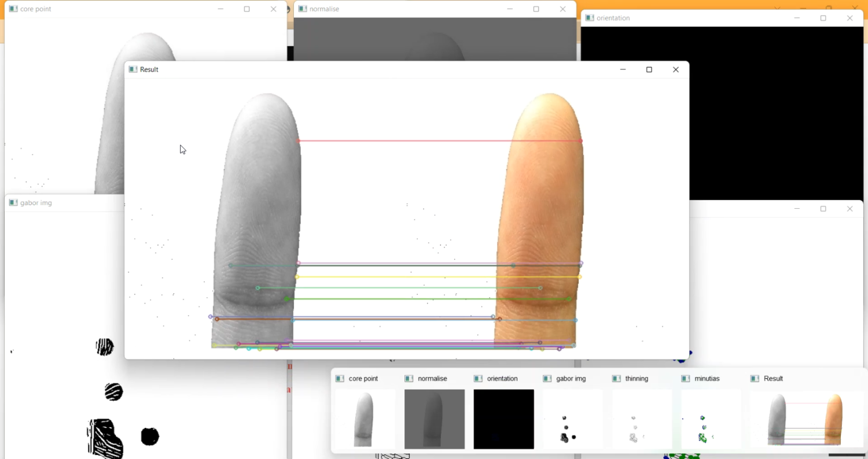
Task: Minimize the normalise window
Action: coord(510,9)
